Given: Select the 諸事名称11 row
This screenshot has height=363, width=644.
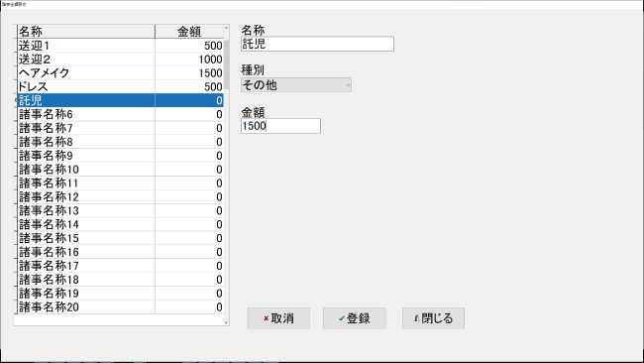Looking at the screenshot, I should point(120,182).
